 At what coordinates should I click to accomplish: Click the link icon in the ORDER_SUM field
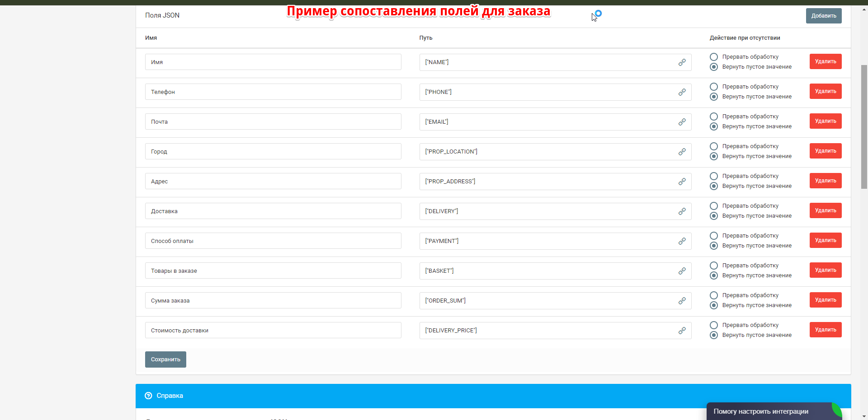pyautogui.click(x=682, y=301)
